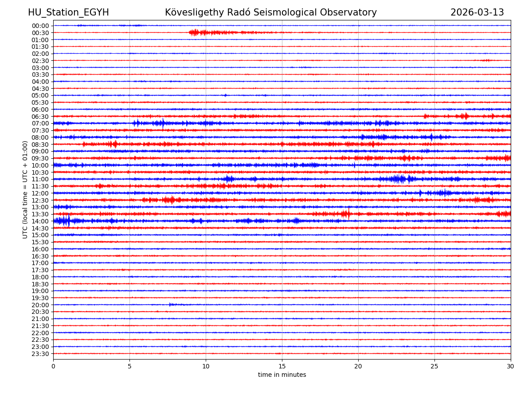This screenshot has height=399, width=532.
Task: Select the 20:00 row time label
Action: click(40, 305)
